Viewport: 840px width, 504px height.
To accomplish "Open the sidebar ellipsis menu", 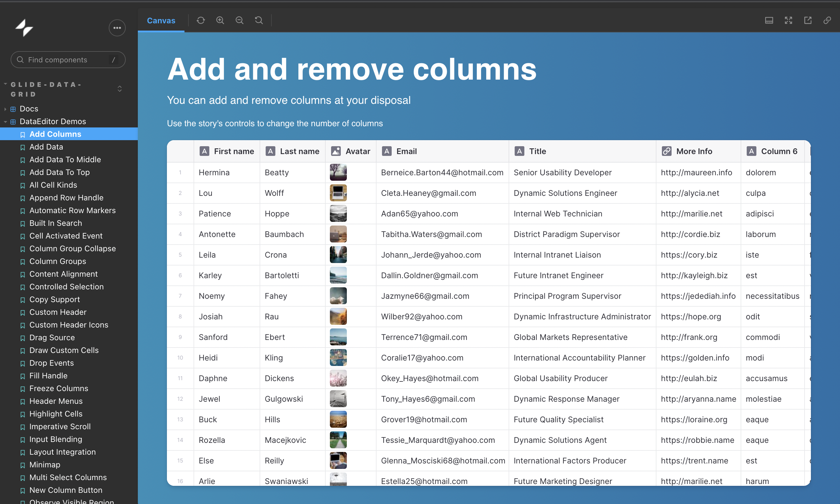I will click(117, 28).
